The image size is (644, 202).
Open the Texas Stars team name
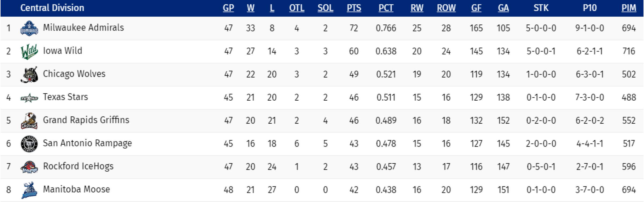pos(65,97)
